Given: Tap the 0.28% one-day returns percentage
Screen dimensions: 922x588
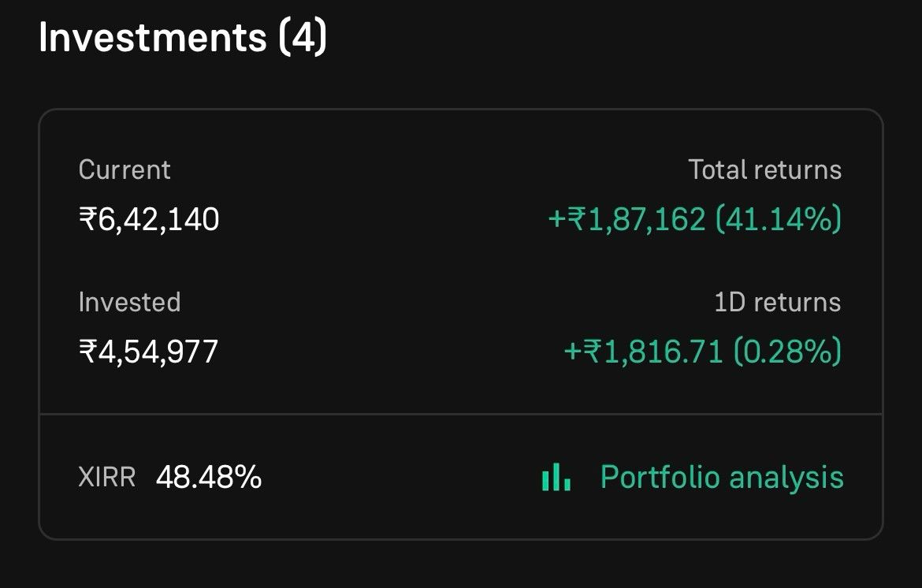Looking at the screenshot, I should click(x=787, y=352).
